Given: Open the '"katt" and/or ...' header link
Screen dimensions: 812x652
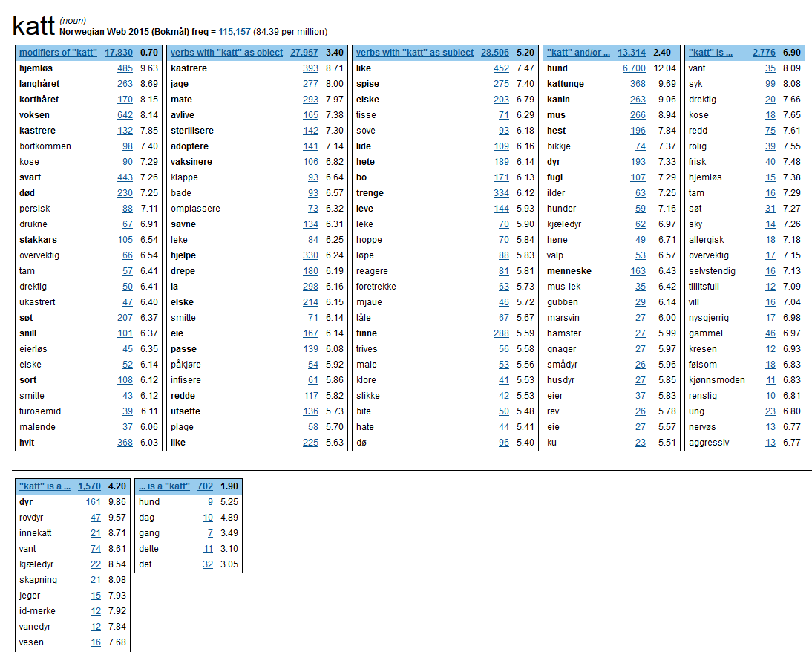Looking at the screenshot, I should coord(578,52).
